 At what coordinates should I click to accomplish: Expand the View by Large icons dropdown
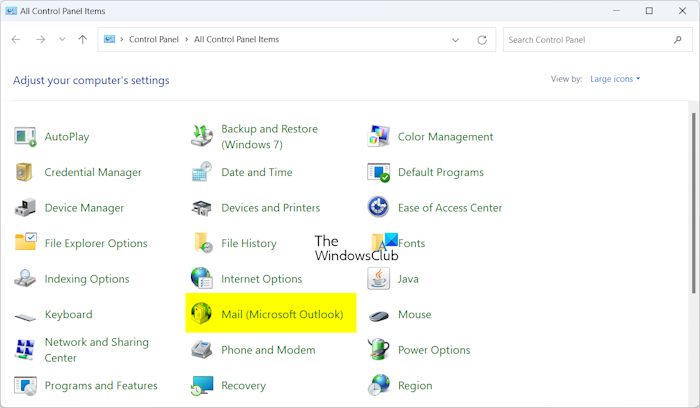(614, 79)
